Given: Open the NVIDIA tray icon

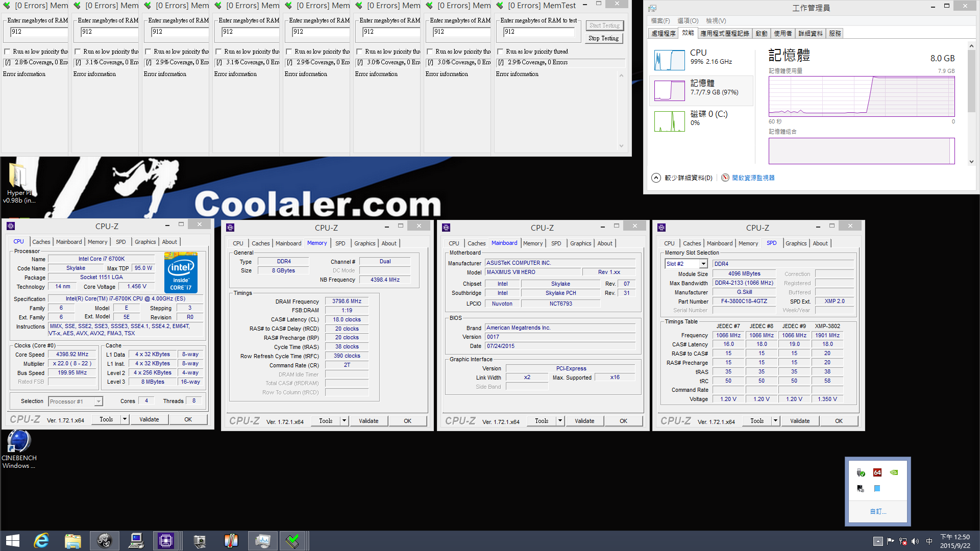Looking at the screenshot, I should (894, 472).
